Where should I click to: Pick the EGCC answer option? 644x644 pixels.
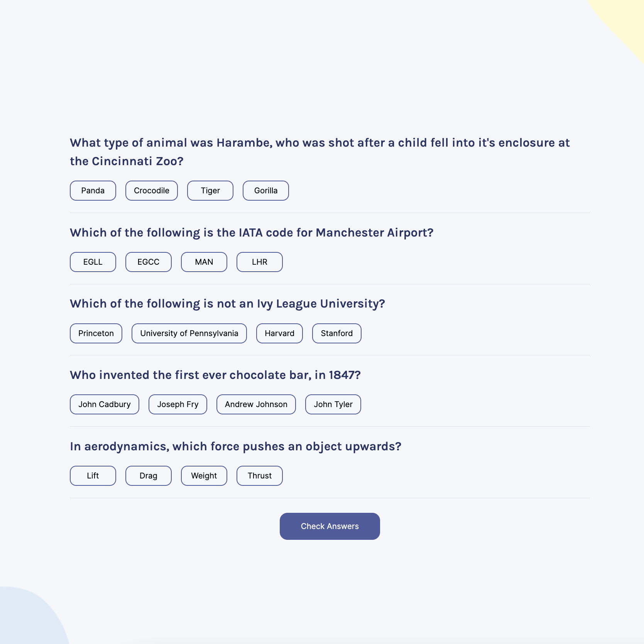coord(148,262)
